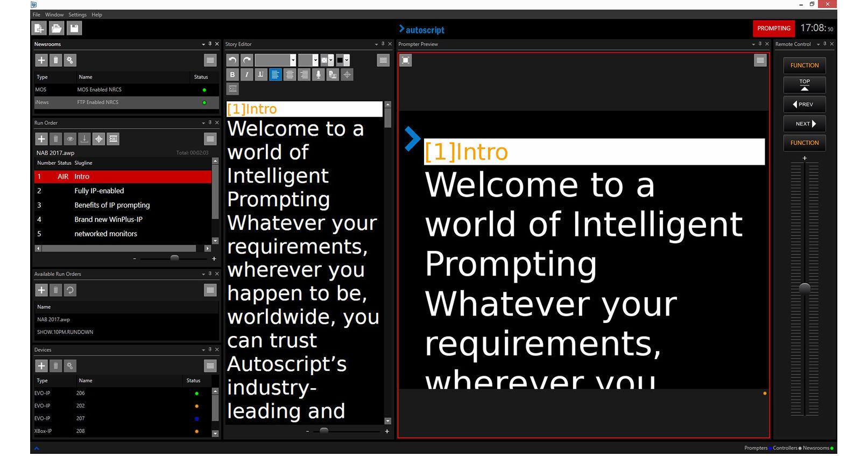Open the Run Order panel hamburger menu
The width and height of the screenshot is (868, 456).
(210, 139)
